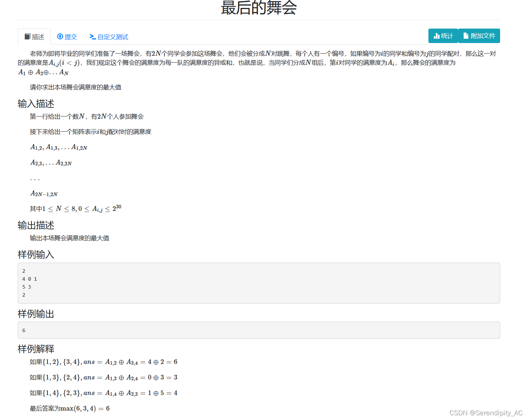The image size is (528, 420).
Task: Click the file icon in 附加文件 button
Action: pos(466,36)
